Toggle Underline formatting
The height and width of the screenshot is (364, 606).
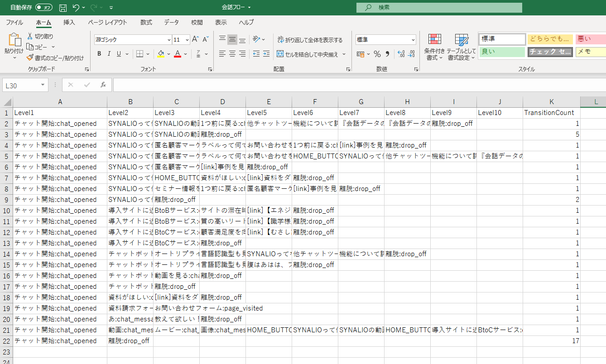click(x=119, y=54)
